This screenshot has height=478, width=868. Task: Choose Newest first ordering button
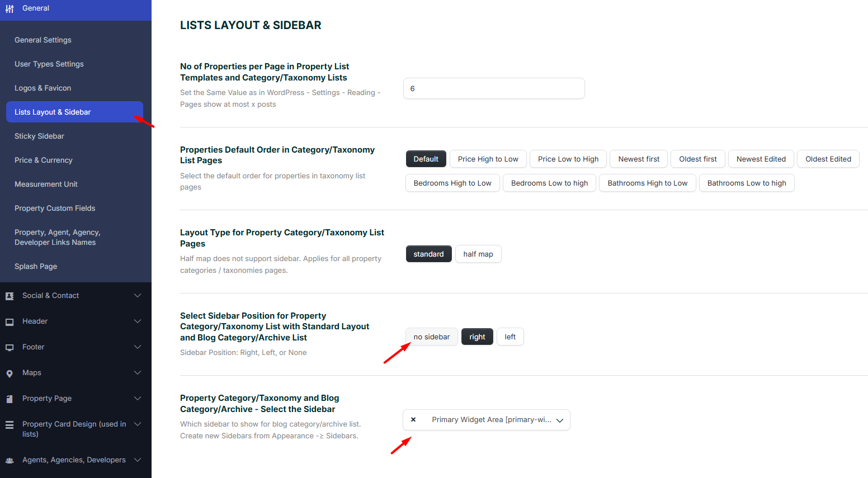(x=639, y=159)
